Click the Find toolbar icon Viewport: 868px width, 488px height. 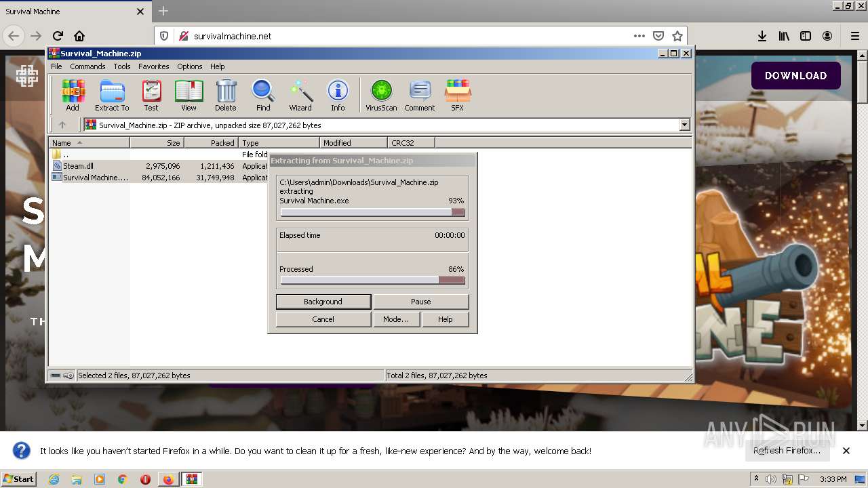coord(263,95)
